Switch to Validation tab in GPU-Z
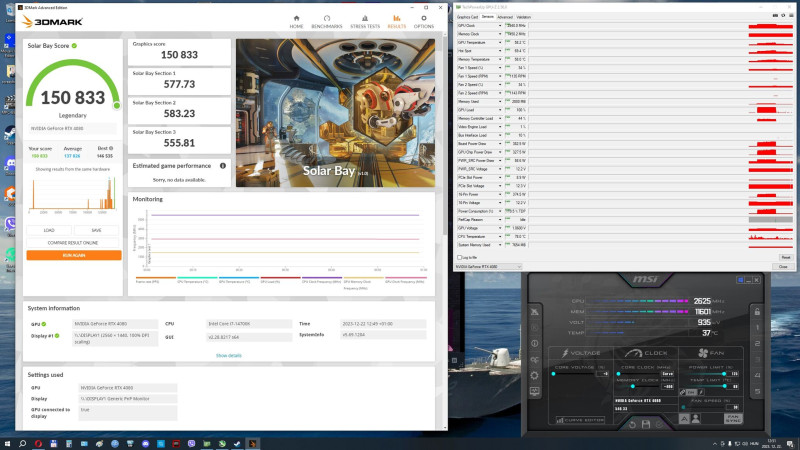Image resolution: width=800 pixels, height=450 pixels. click(x=523, y=17)
